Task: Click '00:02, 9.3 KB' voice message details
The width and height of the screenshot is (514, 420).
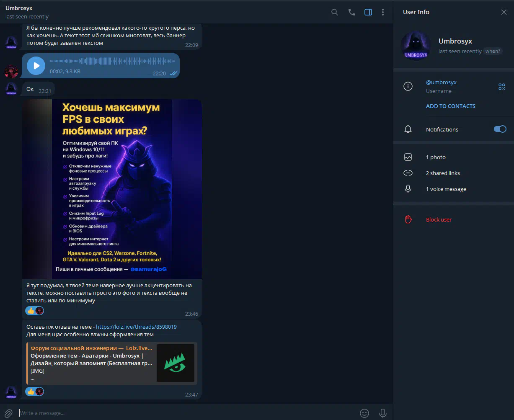Action: click(65, 71)
